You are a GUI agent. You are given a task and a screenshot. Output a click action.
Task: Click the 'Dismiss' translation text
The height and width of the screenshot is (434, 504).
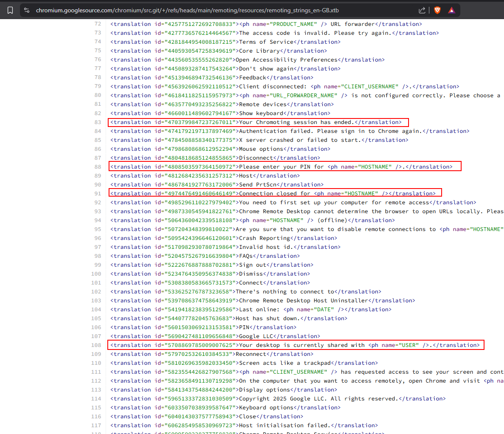251,274
